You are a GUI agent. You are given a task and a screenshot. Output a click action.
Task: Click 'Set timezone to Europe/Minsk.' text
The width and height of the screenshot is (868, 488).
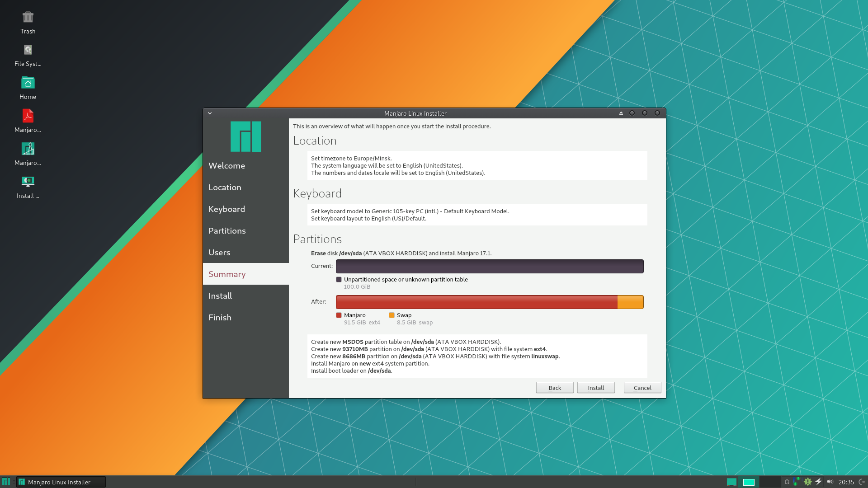click(x=351, y=159)
